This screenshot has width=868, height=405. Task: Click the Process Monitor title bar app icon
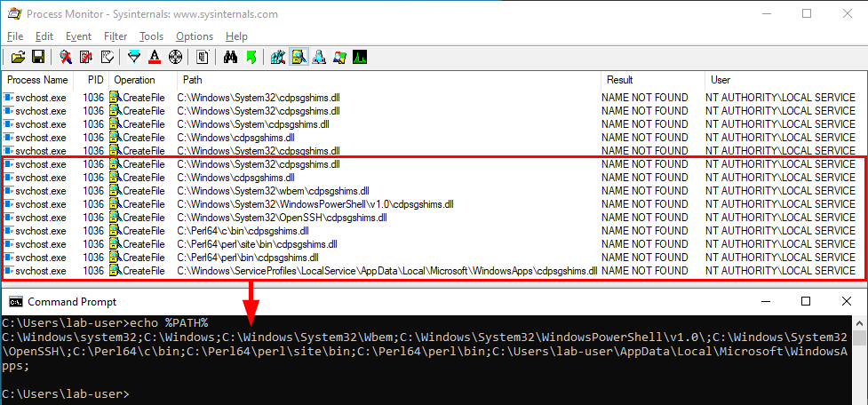pyautogui.click(x=14, y=14)
